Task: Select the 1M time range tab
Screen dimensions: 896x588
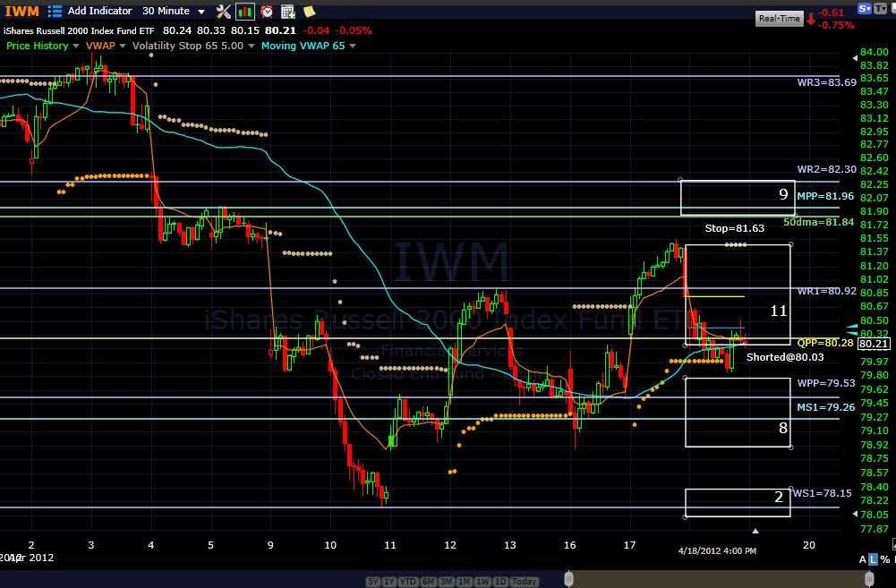Action: (x=463, y=582)
